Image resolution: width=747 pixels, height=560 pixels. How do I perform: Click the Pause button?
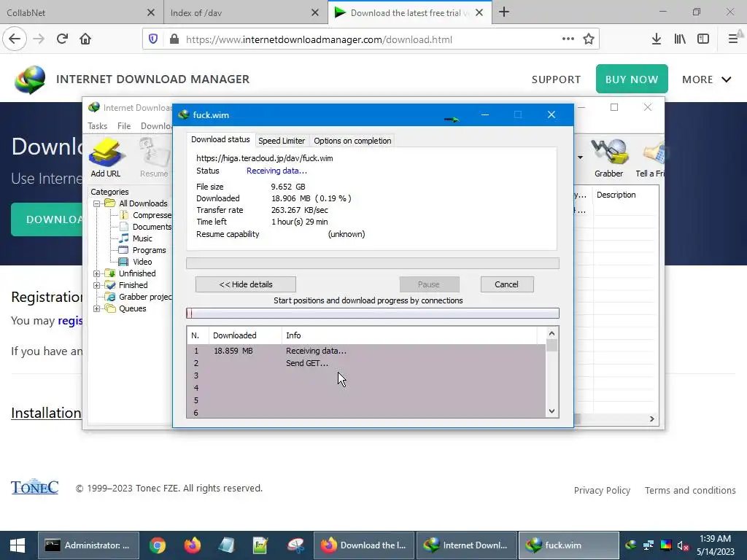pos(429,284)
